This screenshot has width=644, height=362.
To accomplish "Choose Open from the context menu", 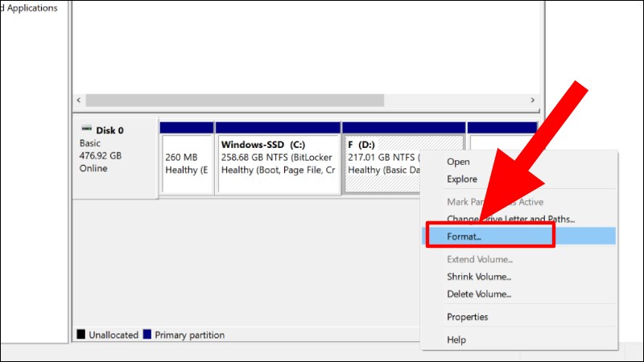I will point(459,162).
